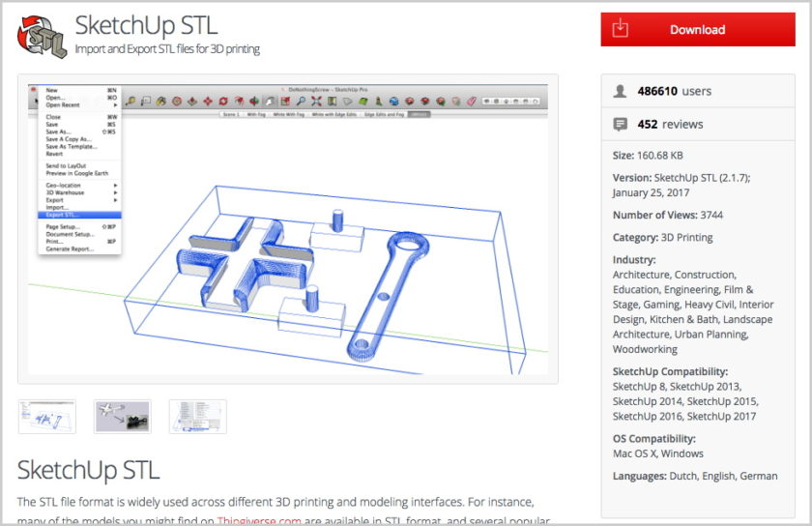Image resolution: width=812 pixels, height=526 pixels.
Task: Select second thumbnail with gray 3D model
Action: click(x=123, y=417)
